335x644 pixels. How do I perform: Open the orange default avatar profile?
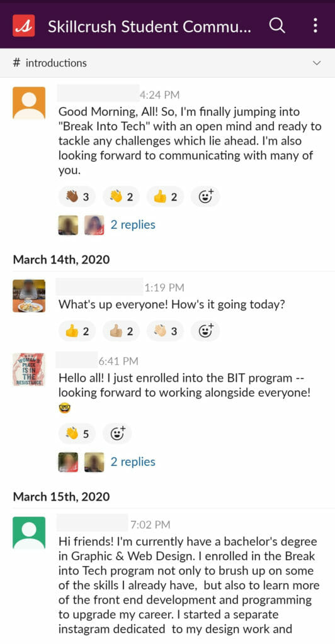pos(29,103)
